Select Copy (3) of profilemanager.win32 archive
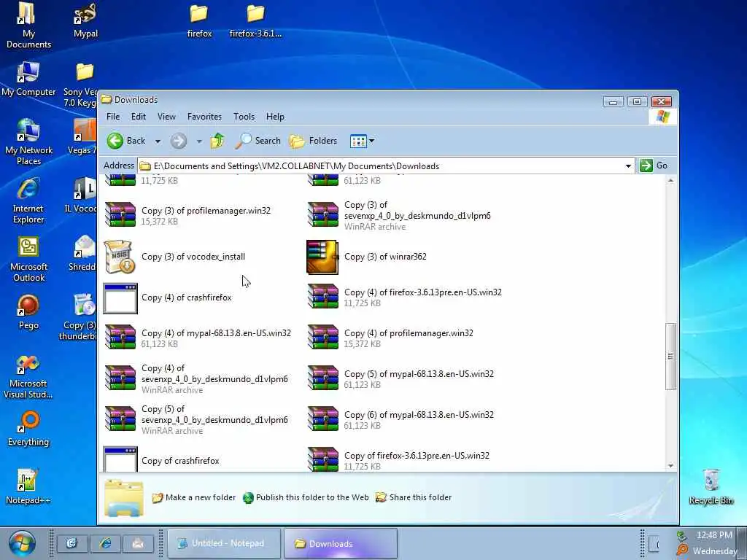Image resolution: width=747 pixels, height=560 pixels. [x=187, y=215]
